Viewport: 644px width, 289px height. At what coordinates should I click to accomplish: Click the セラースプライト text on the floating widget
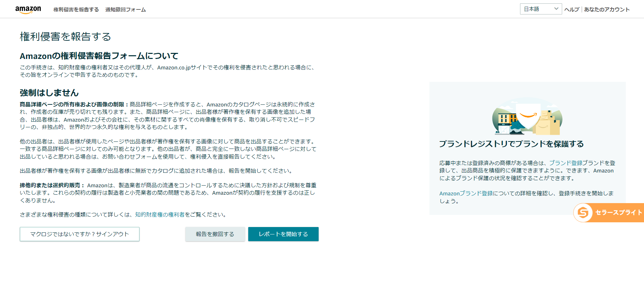pos(618,213)
